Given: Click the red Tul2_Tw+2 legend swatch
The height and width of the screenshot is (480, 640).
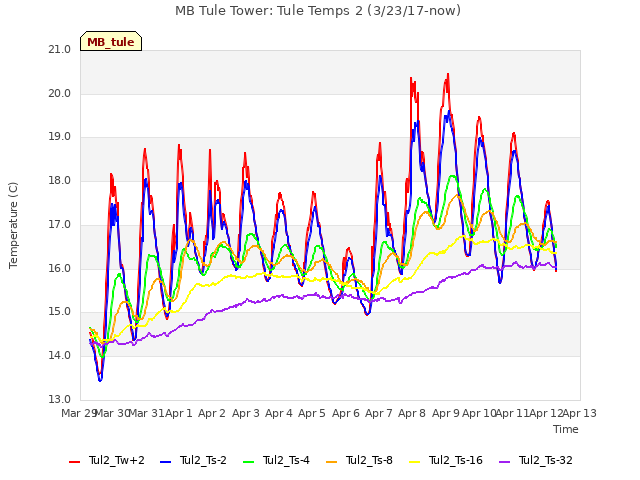Looking at the screenshot, I should tap(74, 461).
